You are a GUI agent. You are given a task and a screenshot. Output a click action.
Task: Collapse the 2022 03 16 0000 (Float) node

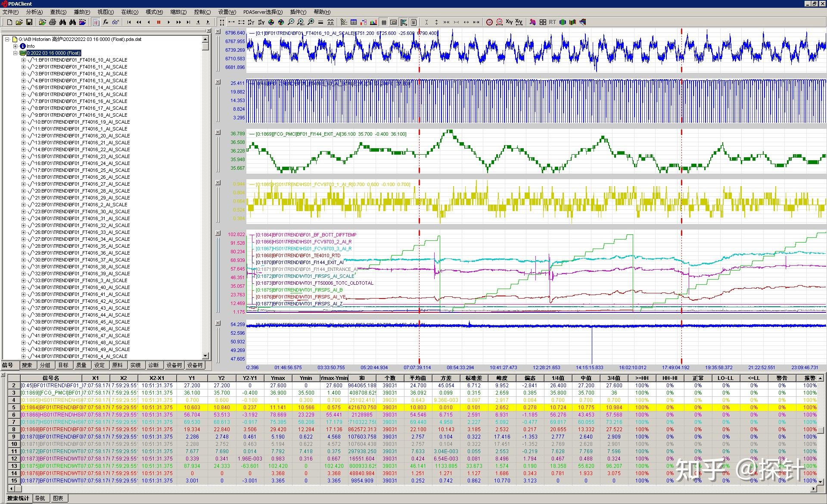pyautogui.click(x=16, y=53)
